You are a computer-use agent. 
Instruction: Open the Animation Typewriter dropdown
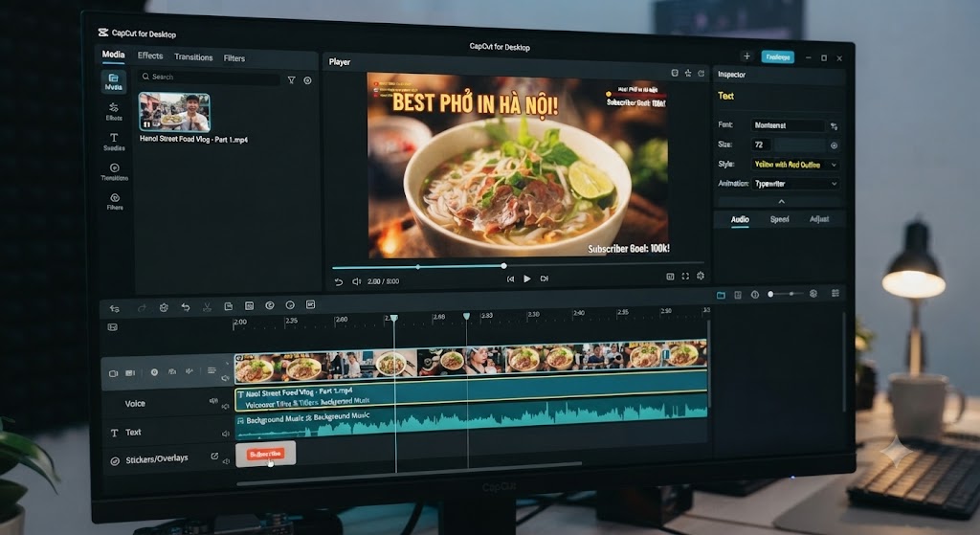point(795,184)
